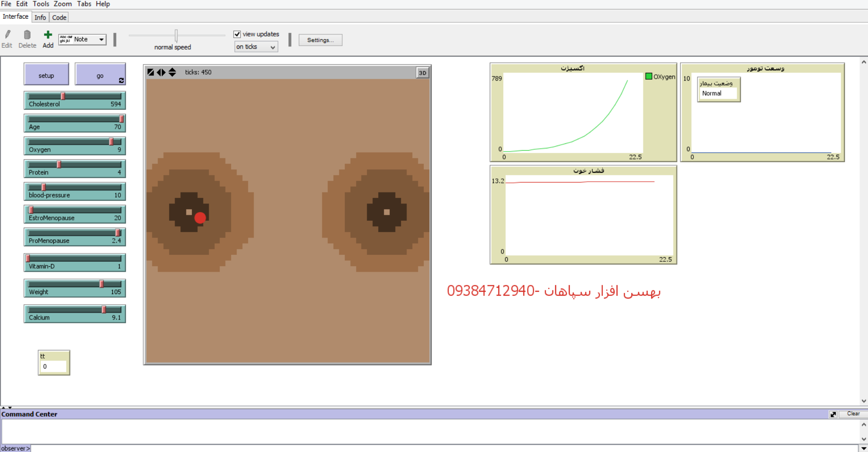The height and width of the screenshot is (452, 868).
Task: Click the Weight slider handle
Action: (x=101, y=284)
